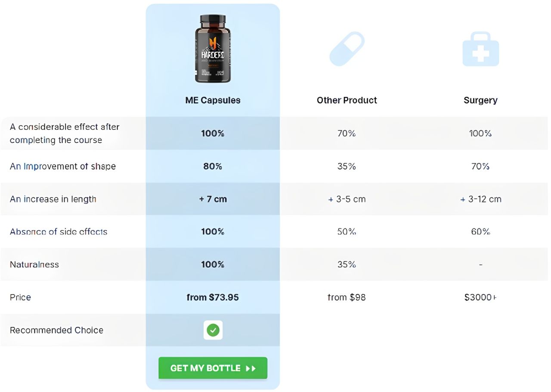The height and width of the screenshot is (392, 551).
Task: Click the GET MY BOTTLE button
Action: coord(213,368)
